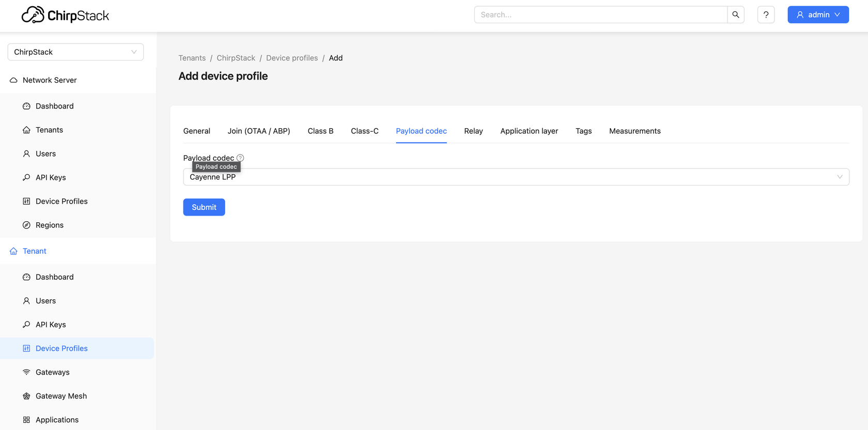The height and width of the screenshot is (430, 868).
Task: Click the ChirpStack breadcrumb link
Action: click(236, 58)
